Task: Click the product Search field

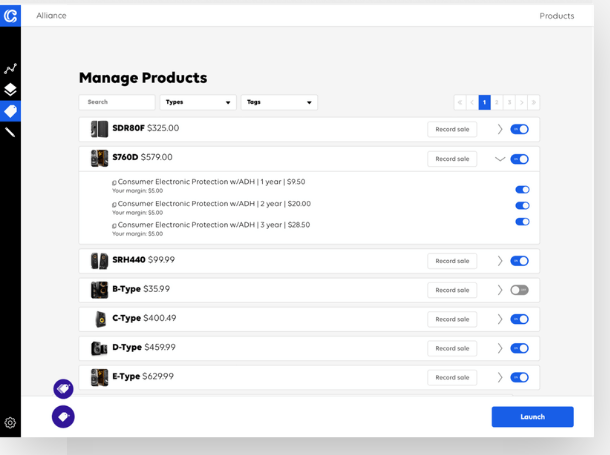Action: coord(117,102)
